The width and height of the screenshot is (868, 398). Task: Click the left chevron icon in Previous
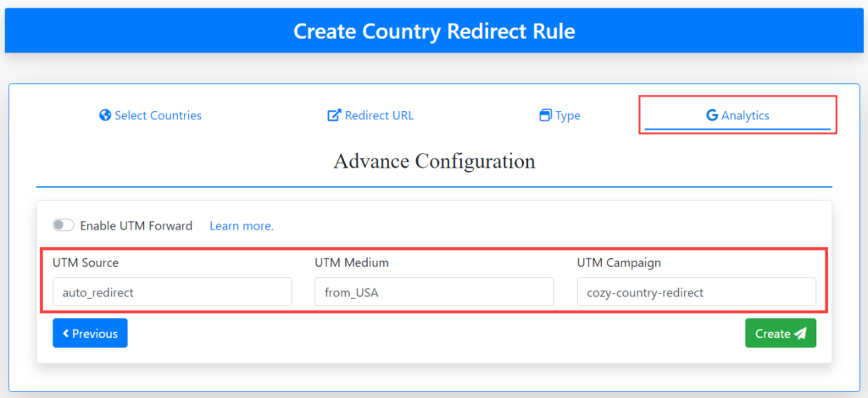pyautogui.click(x=66, y=334)
